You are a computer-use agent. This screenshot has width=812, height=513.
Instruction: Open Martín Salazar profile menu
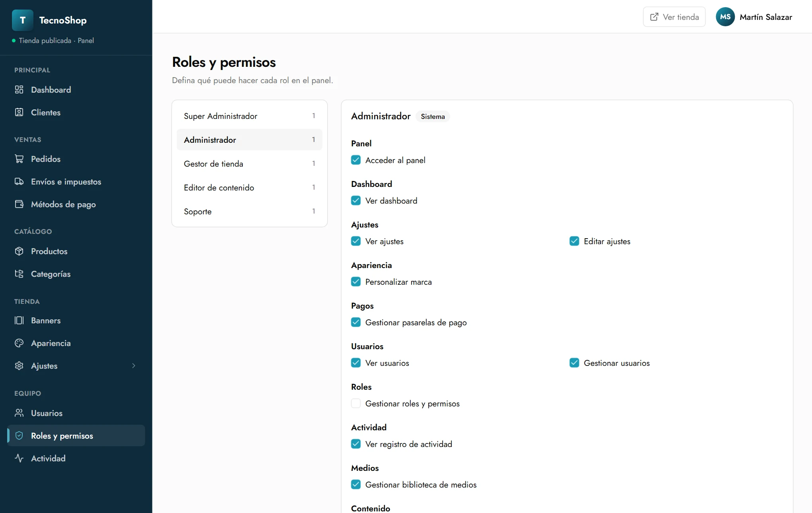coord(754,17)
